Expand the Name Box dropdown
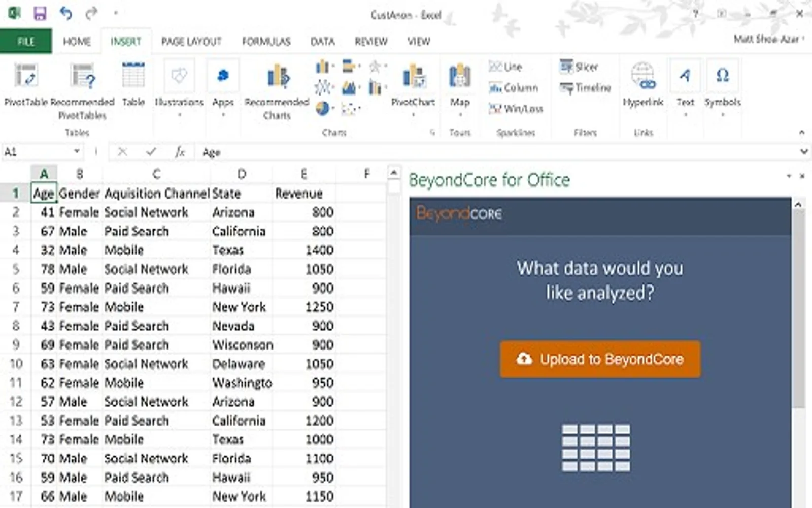Screen dimensions: 812x508 click(77, 151)
